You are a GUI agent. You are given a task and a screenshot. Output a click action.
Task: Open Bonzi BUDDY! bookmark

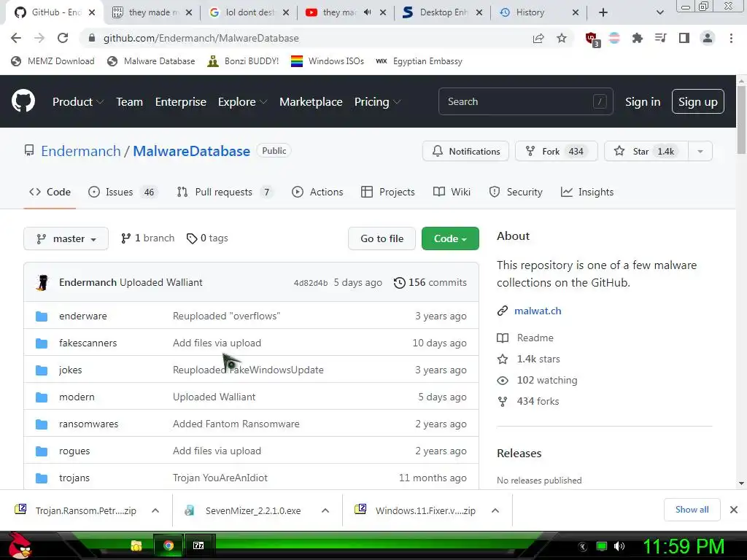(x=243, y=61)
